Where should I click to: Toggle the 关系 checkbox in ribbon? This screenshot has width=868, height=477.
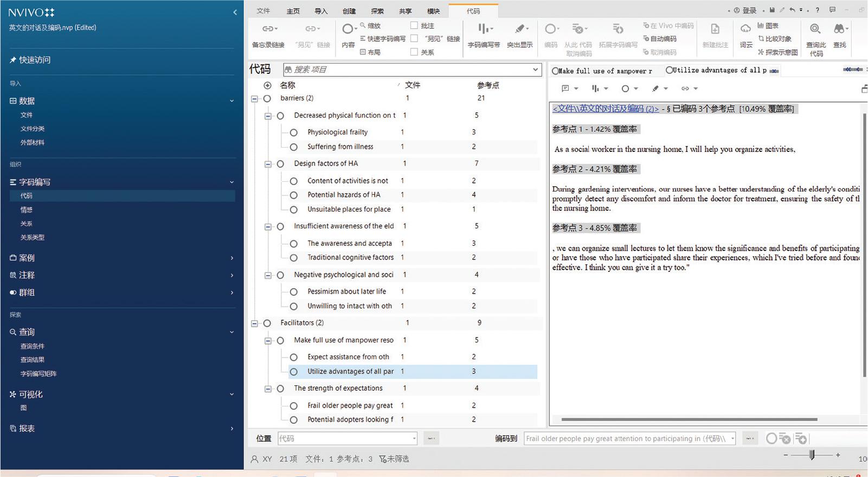pos(414,52)
